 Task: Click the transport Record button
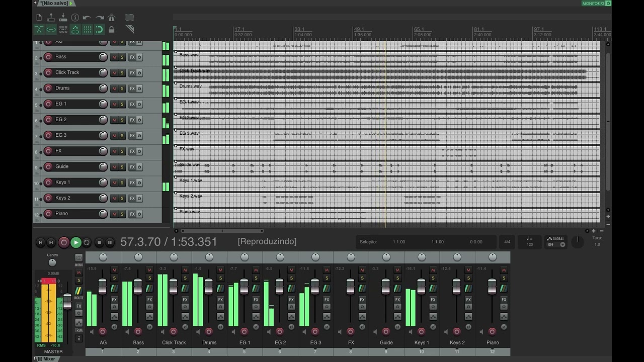pyautogui.click(x=64, y=242)
